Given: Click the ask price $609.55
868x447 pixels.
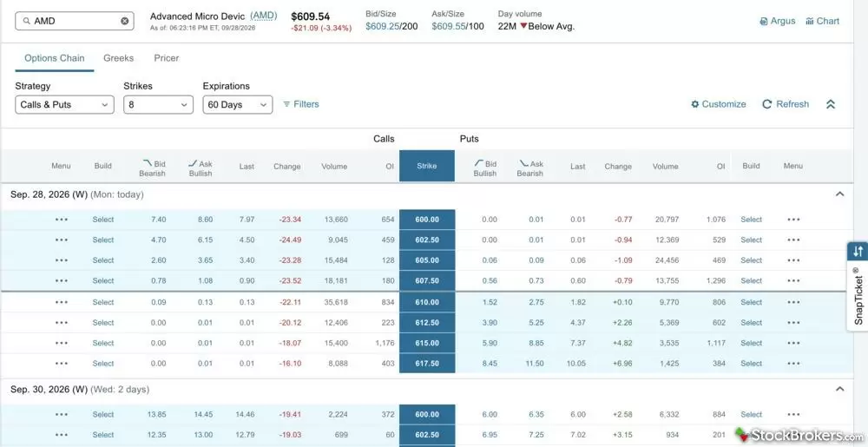Looking at the screenshot, I should coord(449,26).
